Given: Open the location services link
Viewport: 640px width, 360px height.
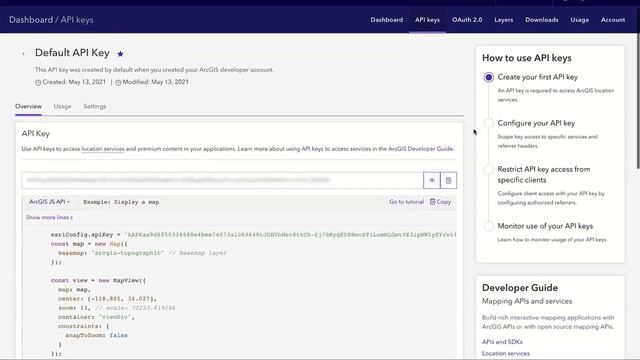Looking at the screenshot, I should (x=103, y=149).
